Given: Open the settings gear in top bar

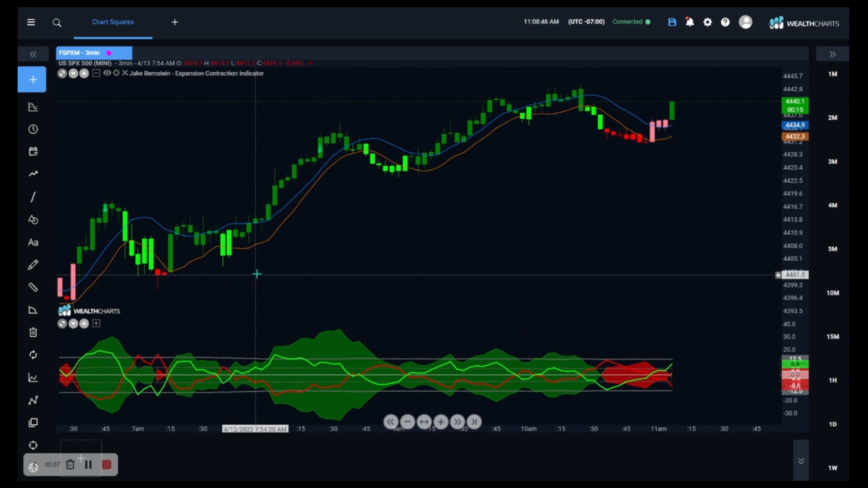Looking at the screenshot, I should 708,22.
